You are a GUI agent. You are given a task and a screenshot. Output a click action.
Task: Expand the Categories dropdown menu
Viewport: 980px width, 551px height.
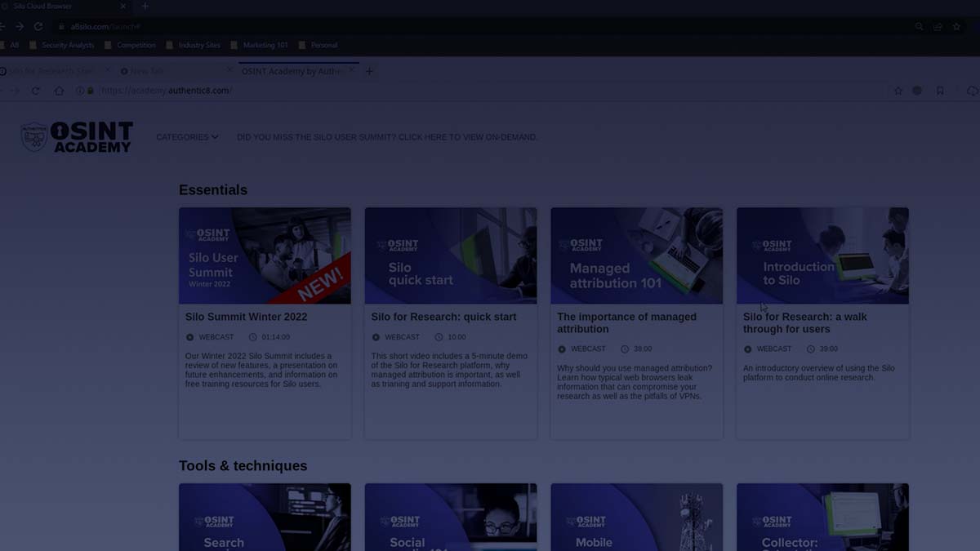[x=187, y=137]
